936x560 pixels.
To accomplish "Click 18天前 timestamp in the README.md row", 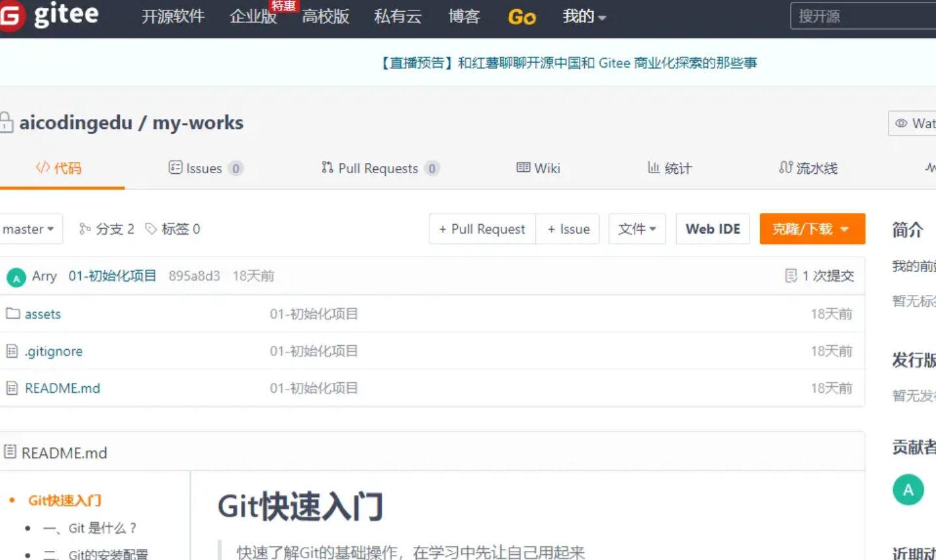I will click(831, 388).
